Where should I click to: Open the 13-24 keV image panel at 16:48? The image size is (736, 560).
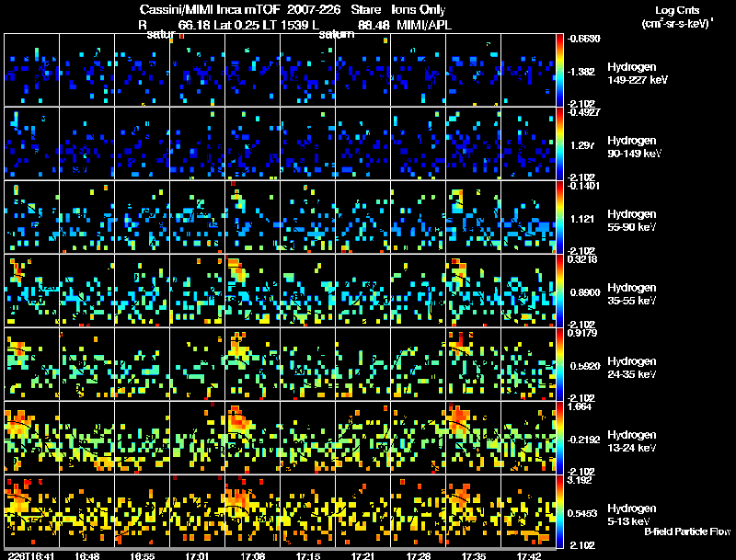86,438
